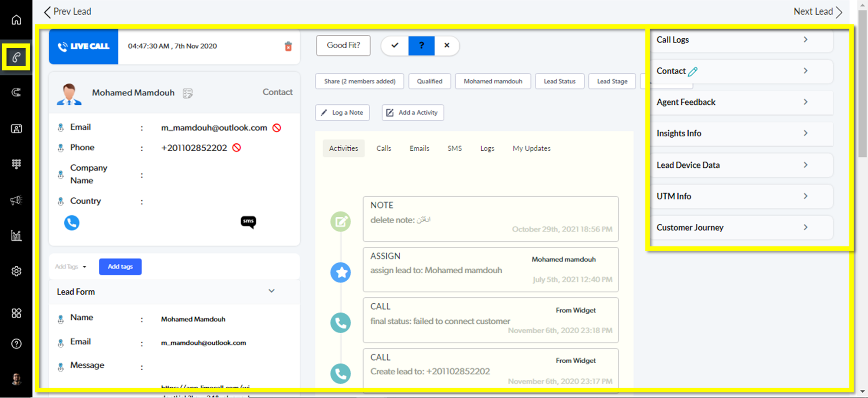Mark lead as good fit with checkmark
The height and width of the screenshot is (398, 868).
pyautogui.click(x=395, y=46)
